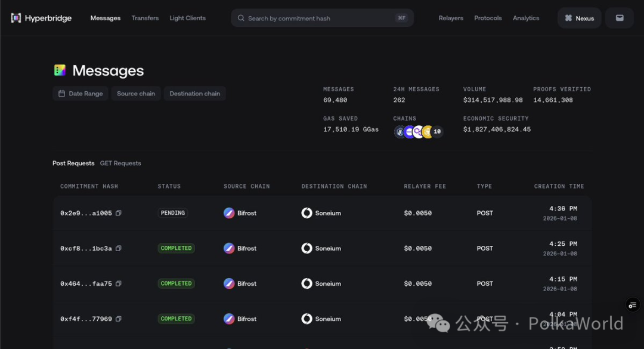Image resolution: width=644 pixels, height=349 pixels.
Task: Click the wallet icon button in header
Action: pos(620,18)
